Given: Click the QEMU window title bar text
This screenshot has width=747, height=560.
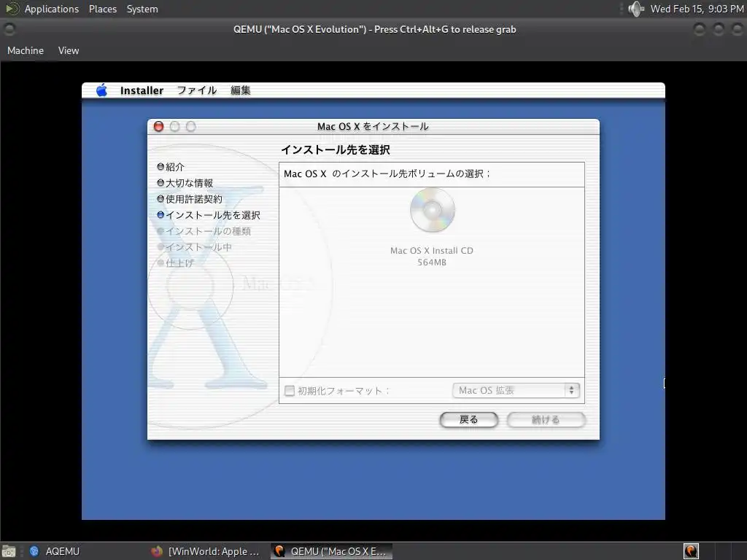Looking at the screenshot, I should pos(374,29).
